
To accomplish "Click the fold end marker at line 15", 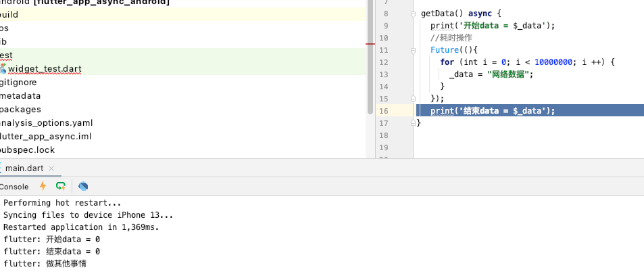I will pos(413,99).
